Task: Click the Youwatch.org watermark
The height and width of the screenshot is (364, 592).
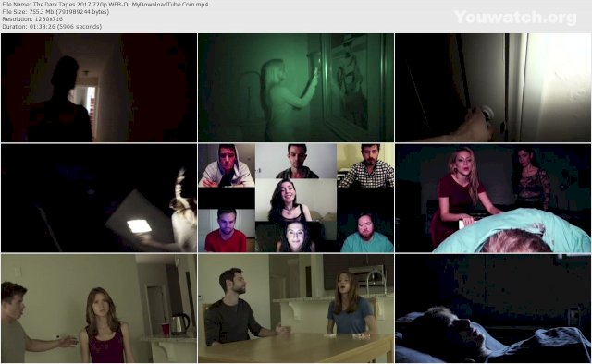Action: click(x=515, y=18)
